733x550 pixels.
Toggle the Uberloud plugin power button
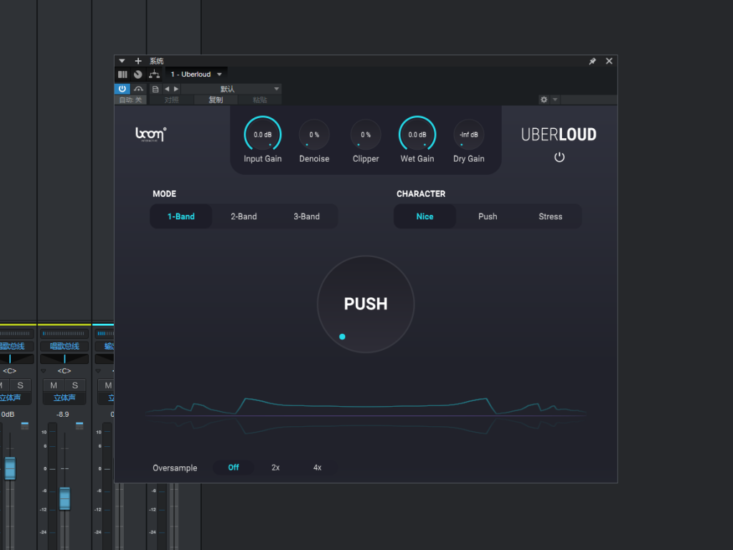[559, 157]
